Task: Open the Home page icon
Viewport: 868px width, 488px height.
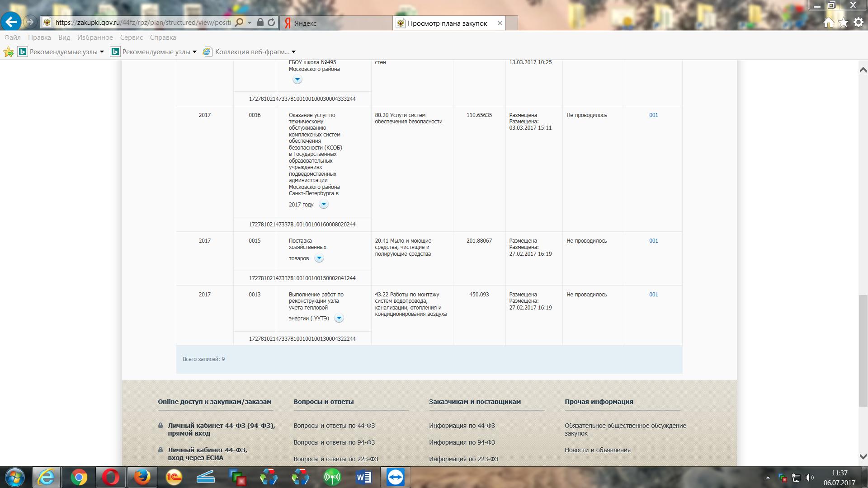Action: coord(828,23)
